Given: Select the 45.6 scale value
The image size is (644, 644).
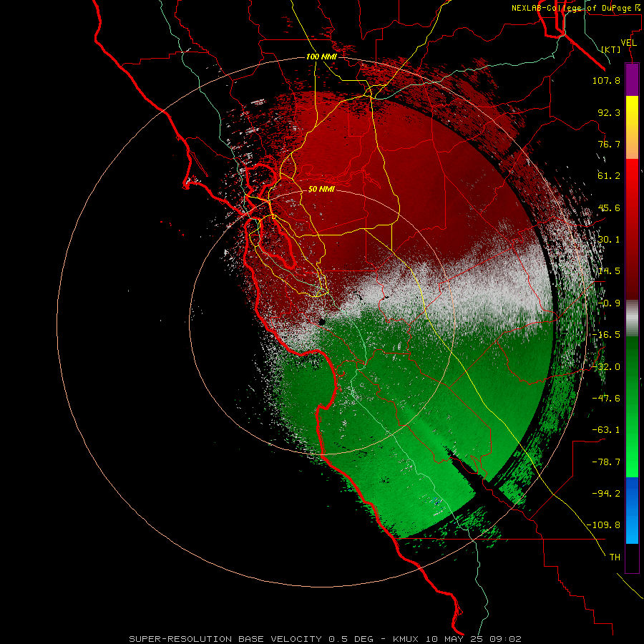Looking at the screenshot, I should tap(609, 208).
